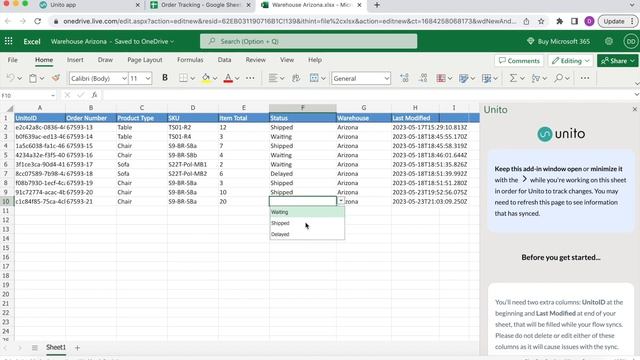
Task: Open the Review tab
Action: 256,60
